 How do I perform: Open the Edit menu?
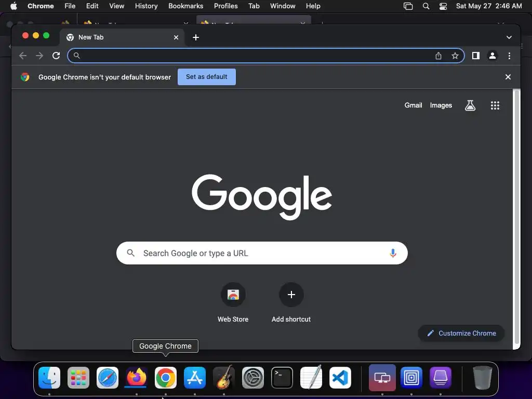tap(92, 6)
